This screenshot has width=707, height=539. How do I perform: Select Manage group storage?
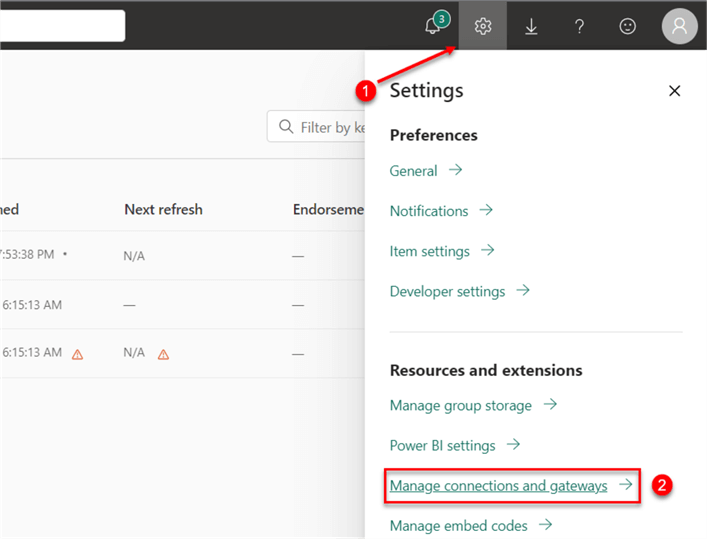click(x=460, y=405)
